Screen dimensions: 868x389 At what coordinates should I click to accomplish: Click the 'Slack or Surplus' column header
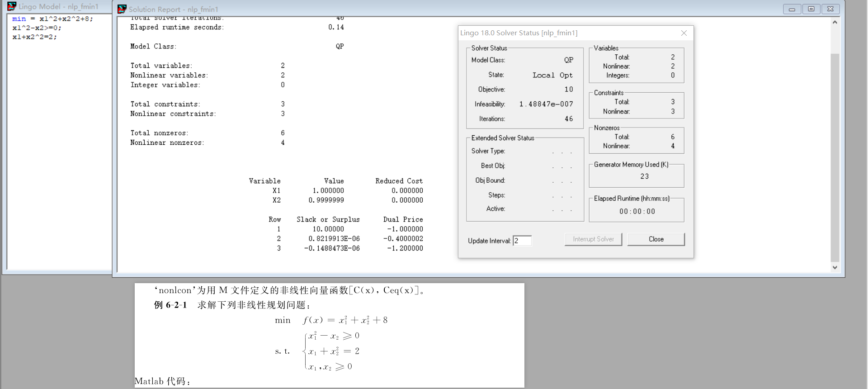tap(328, 219)
